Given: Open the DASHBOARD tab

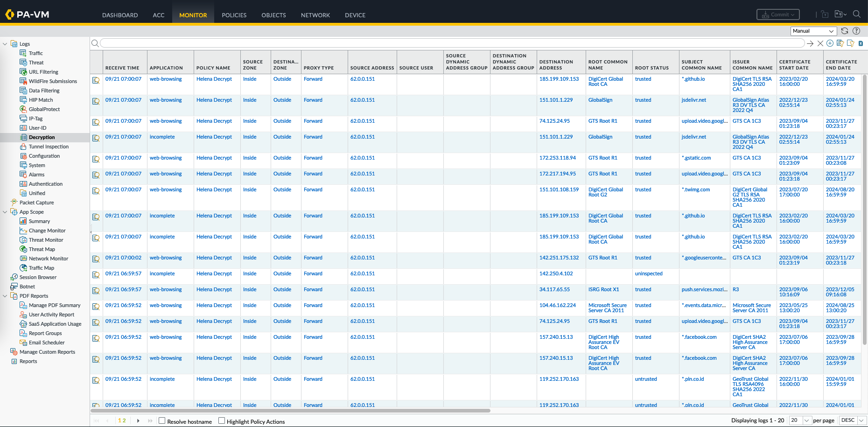Looking at the screenshot, I should pos(120,15).
